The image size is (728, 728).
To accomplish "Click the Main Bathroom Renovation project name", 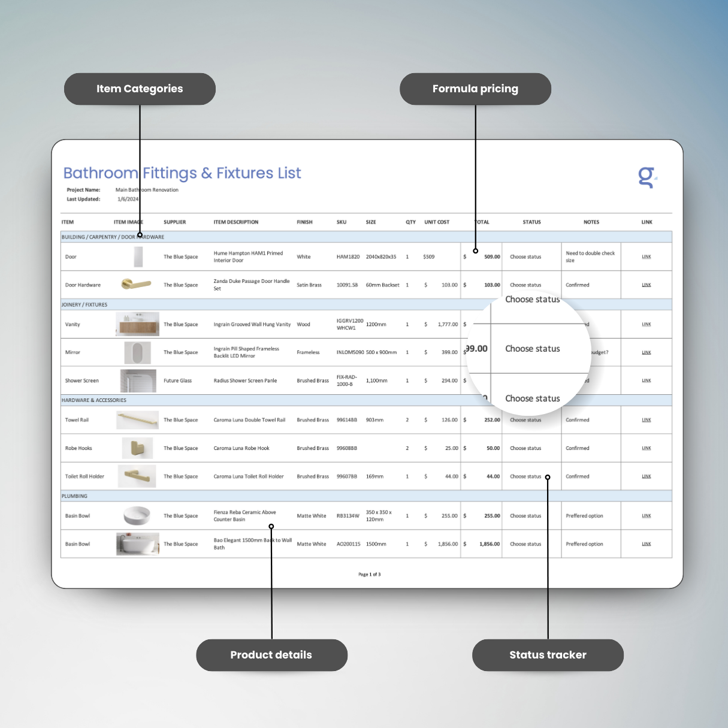I will [147, 190].
